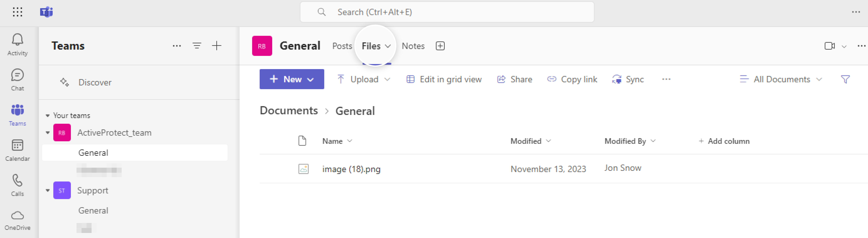
Task: Switch to the Files tab
Action: (x=371, y=46)
